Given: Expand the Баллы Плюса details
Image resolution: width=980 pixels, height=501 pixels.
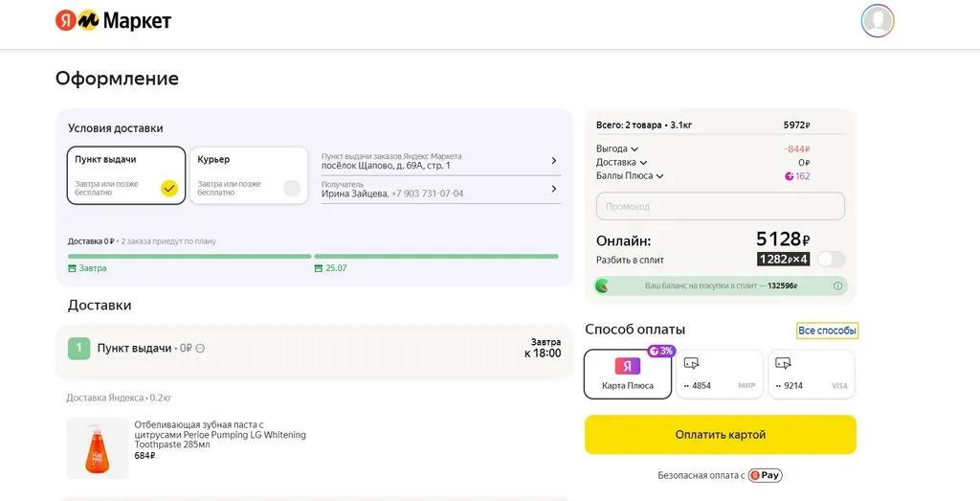Looking at the screenshot, I should coord(630,176).
